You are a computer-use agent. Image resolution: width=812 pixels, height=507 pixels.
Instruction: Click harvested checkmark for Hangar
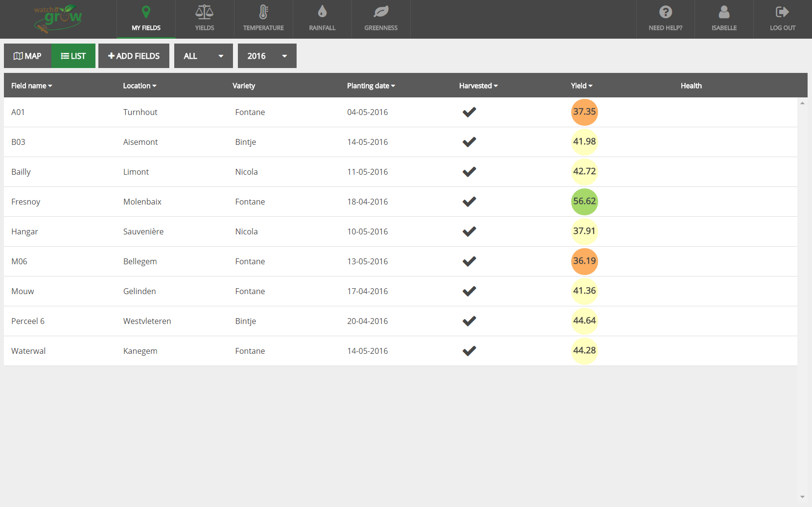click(x=469, y=231)
